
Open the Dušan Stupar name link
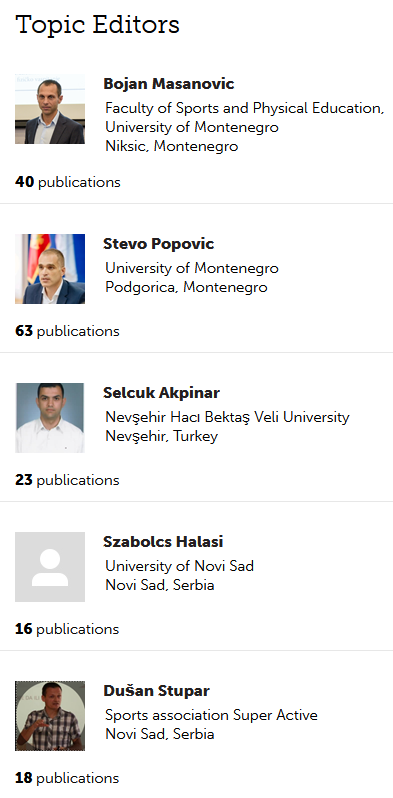(156, 691)
